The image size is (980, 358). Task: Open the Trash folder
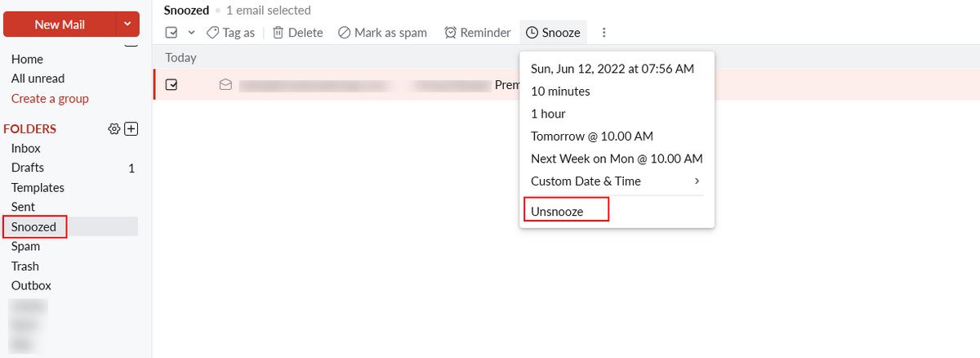24,266
